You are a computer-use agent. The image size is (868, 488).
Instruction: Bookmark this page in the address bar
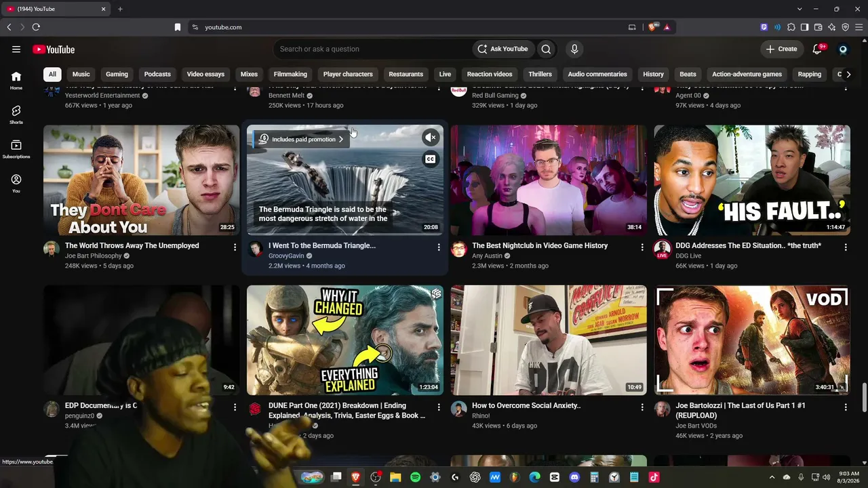point(178,27)
